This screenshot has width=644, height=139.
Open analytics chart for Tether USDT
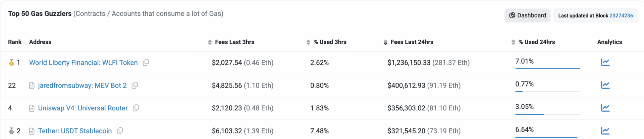[x=605, y=131]
